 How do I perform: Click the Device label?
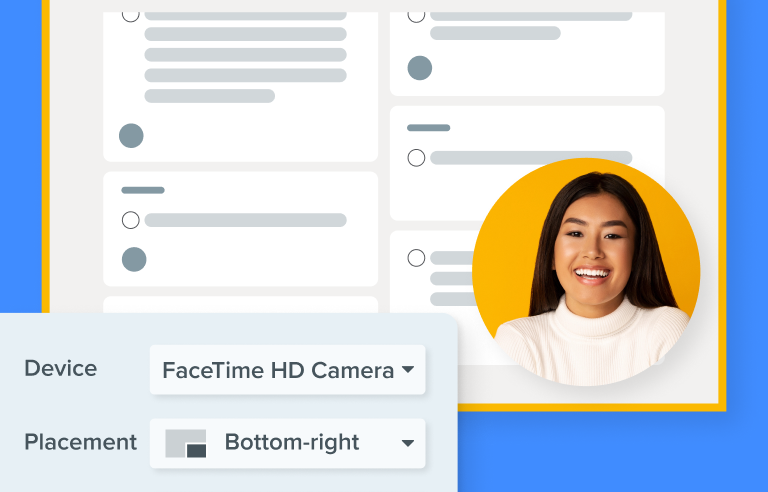pos(61,369)
